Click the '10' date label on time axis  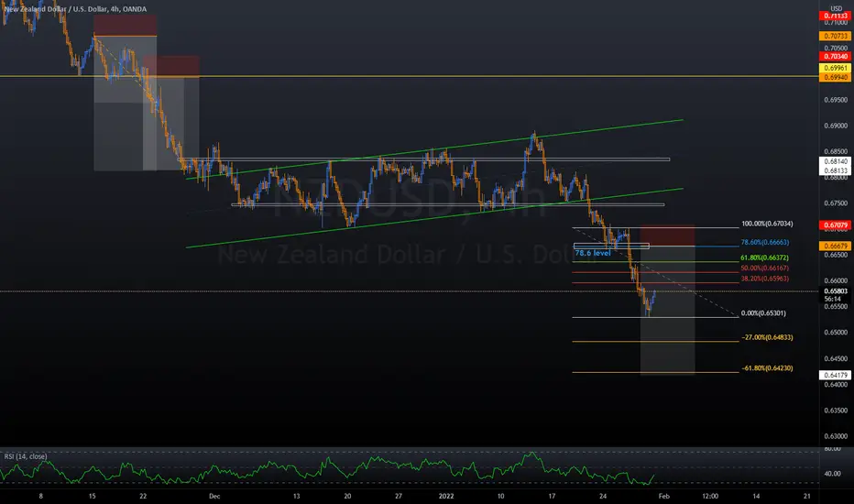tap(500, 496)
